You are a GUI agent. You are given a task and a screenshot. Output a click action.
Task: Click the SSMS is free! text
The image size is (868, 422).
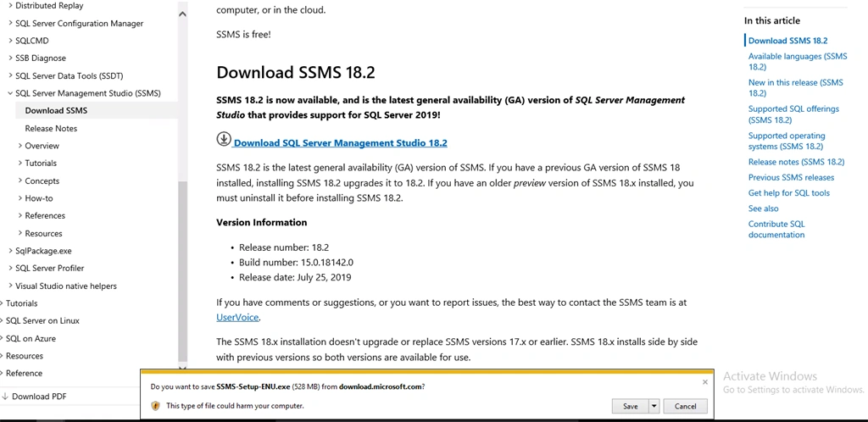243,34
